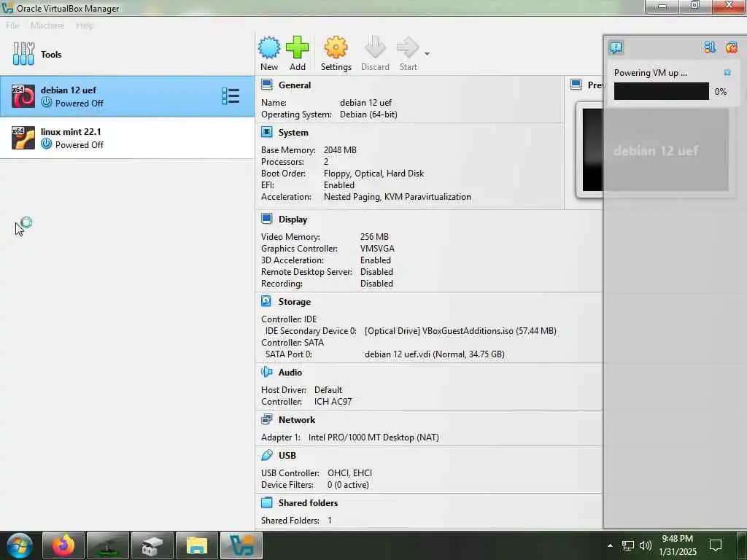Viewport: 747px width, 560px height.
Task: Open File Explorer folder icon on taskbar
Action: click(197, 545)
